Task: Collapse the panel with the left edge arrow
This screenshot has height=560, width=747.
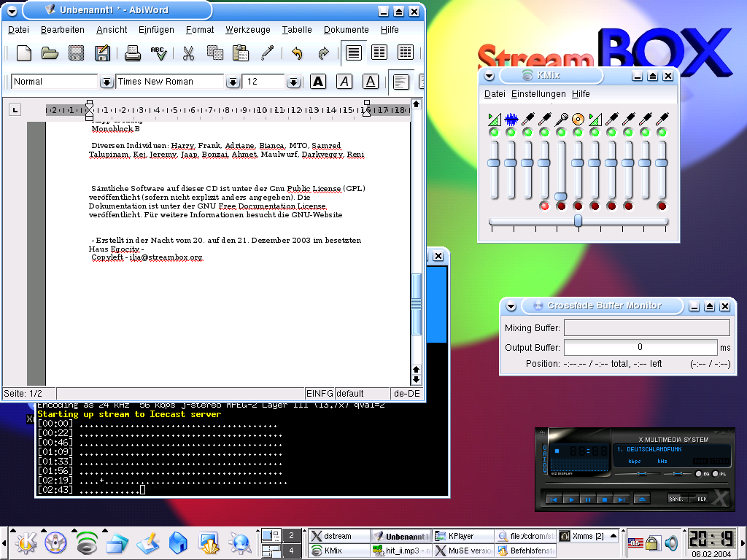Action: click(4, 542)
